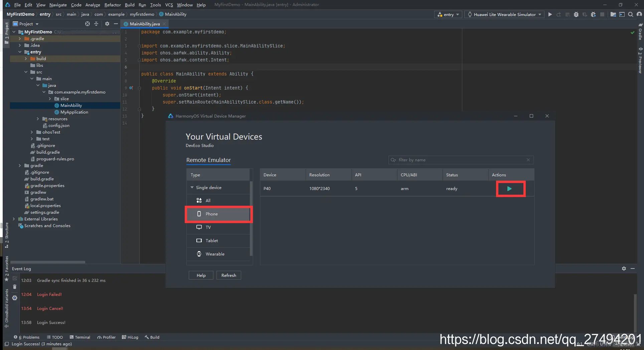Open the Terminal tool window tab

79,337
